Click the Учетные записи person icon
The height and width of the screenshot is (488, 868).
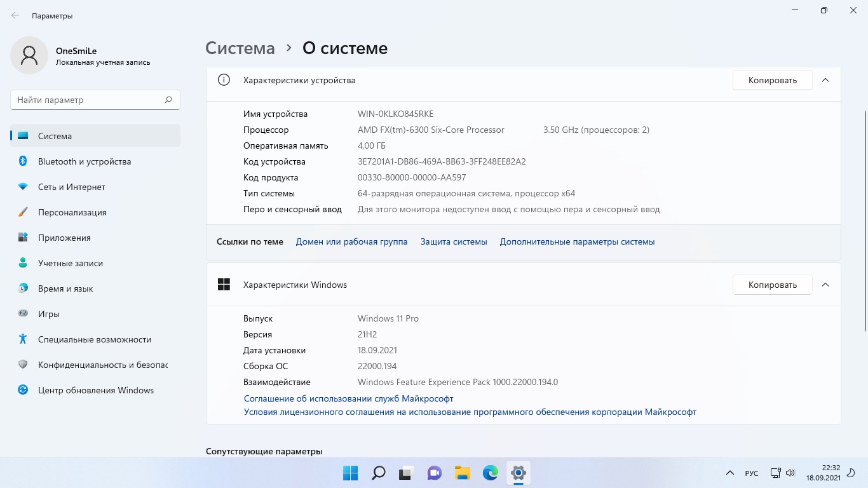pos(23,263)
